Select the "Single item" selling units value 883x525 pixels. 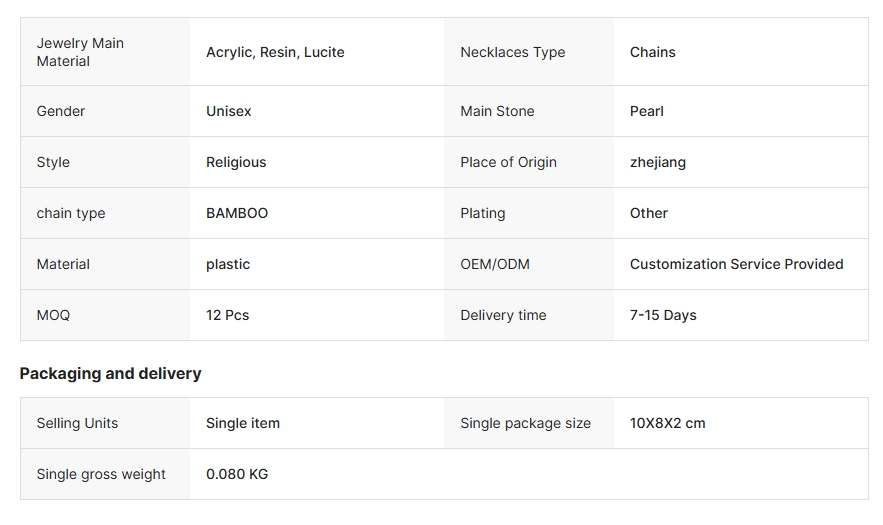(242, 423)
